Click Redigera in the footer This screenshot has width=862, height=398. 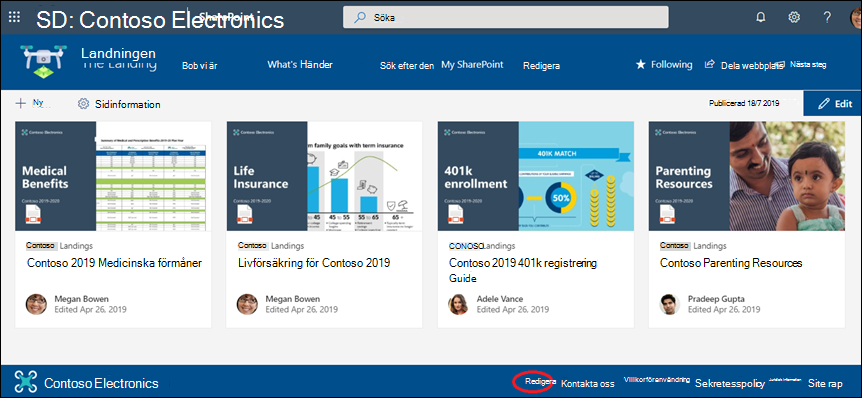click(541, 382)
